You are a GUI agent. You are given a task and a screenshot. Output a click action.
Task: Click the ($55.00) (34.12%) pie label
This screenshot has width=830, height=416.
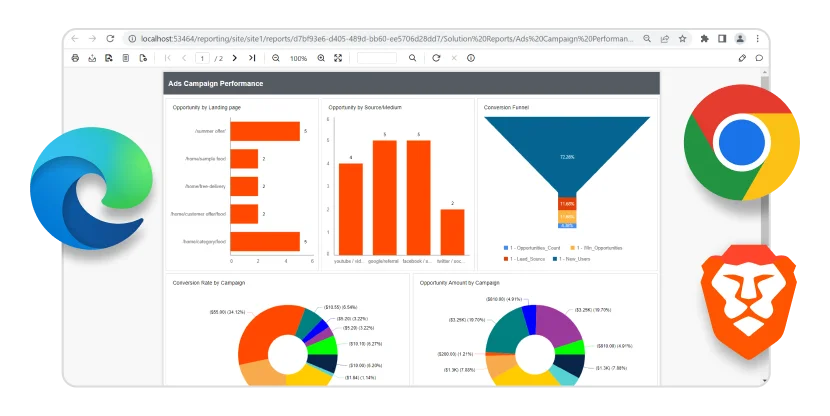click(x=227, y=312)
